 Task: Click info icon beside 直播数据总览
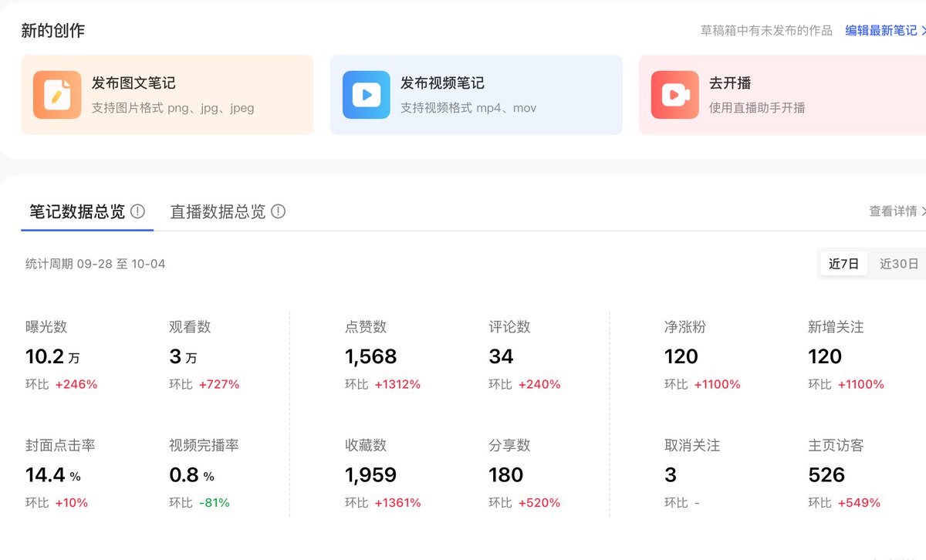tap(278, 211)
